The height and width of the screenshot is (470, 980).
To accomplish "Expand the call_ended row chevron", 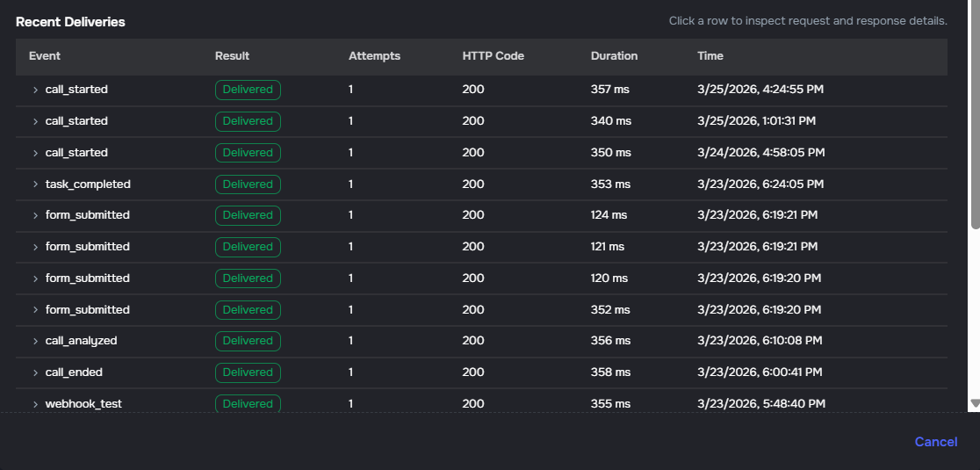I will click(36, 372).
